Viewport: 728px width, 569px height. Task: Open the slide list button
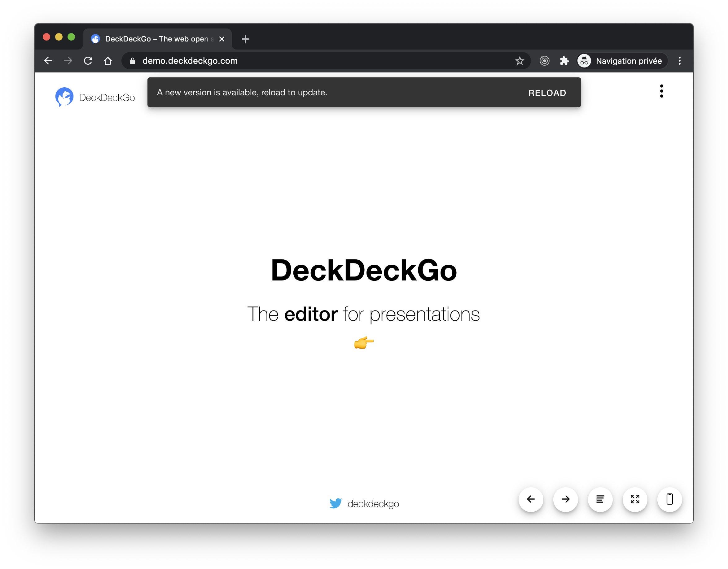point(600,499)
